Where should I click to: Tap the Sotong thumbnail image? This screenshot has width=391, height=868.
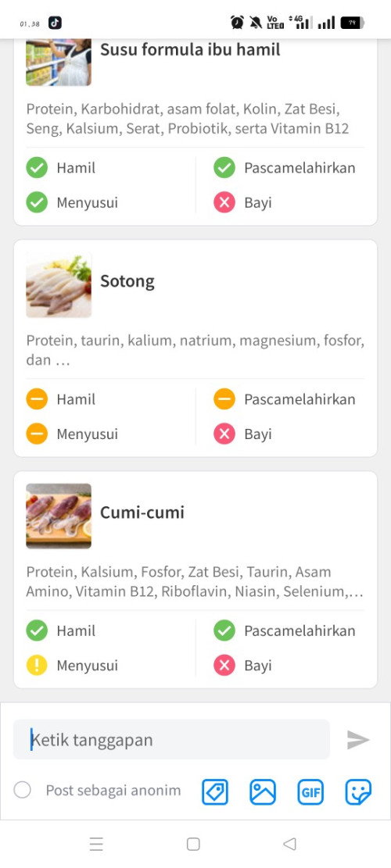59,284
